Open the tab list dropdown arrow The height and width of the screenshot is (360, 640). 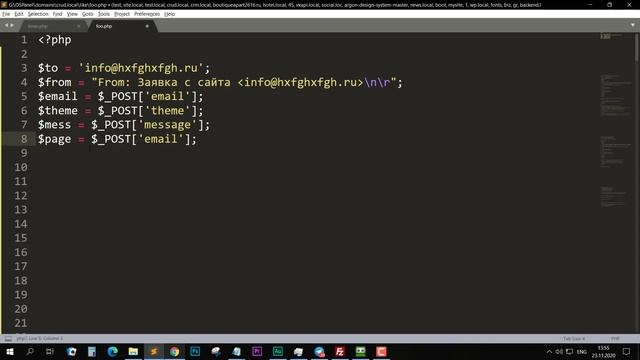633,25
